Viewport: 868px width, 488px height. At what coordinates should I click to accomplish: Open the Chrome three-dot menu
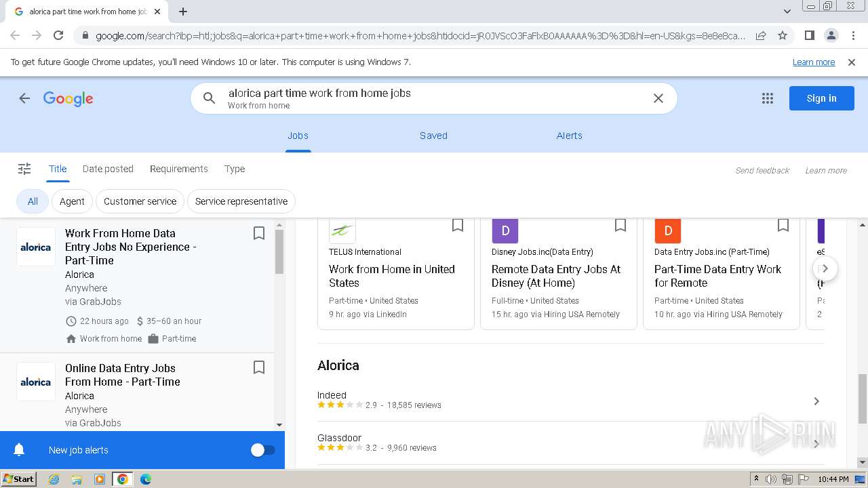(x=852, y=35)
